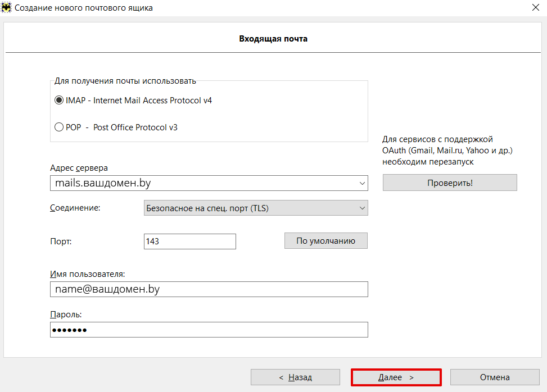The image size is (547, 392).
Task: Click the OAuth services note text
Action: [x=447, y=151]
